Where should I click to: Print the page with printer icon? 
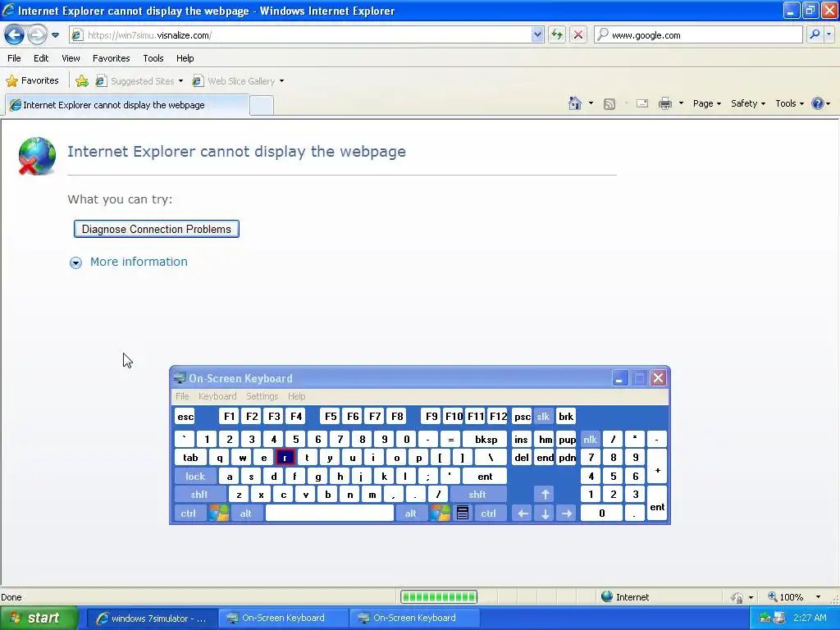click(x=664, y=103)
